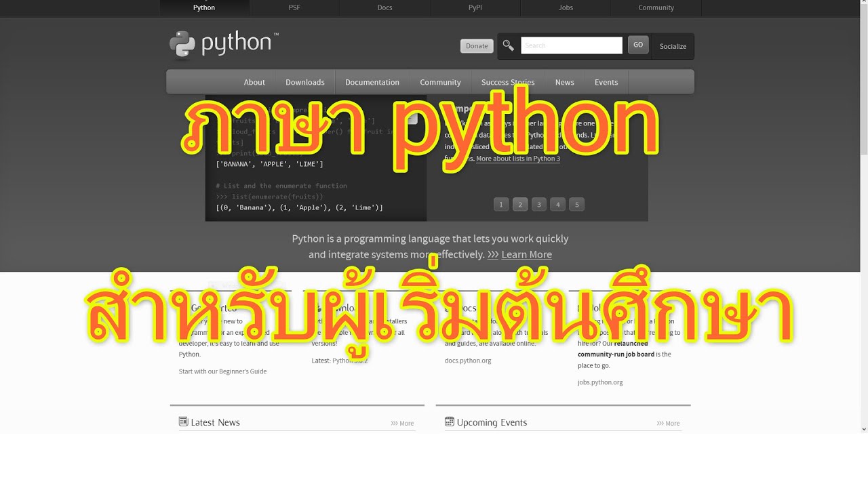The height and width of the screenshot is (488, 868).
Task: Click More about lists in Python 3
Action: pyautogui.click(x=518, y=159)
